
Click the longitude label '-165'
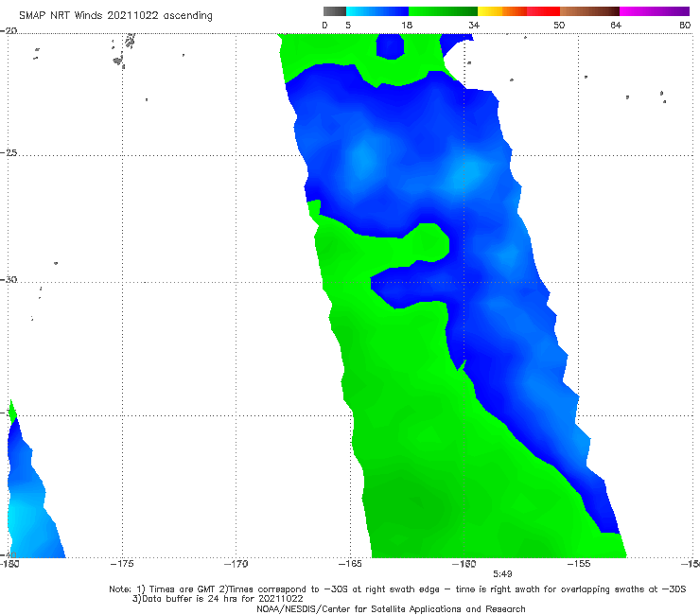click(x=350, y=564)
